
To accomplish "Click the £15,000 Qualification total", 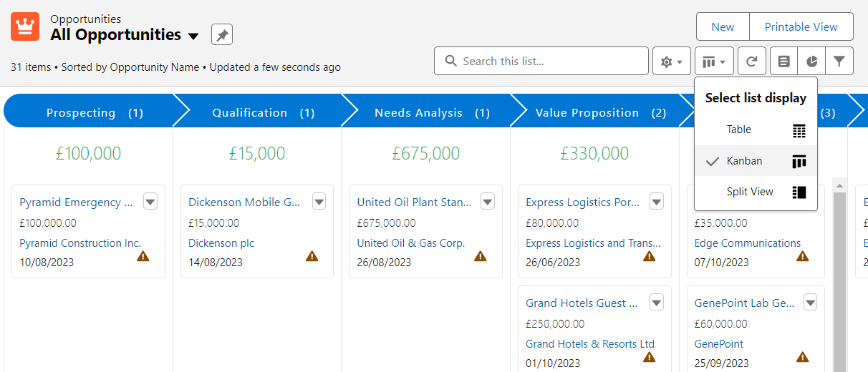I will click(x=257, y=153).
